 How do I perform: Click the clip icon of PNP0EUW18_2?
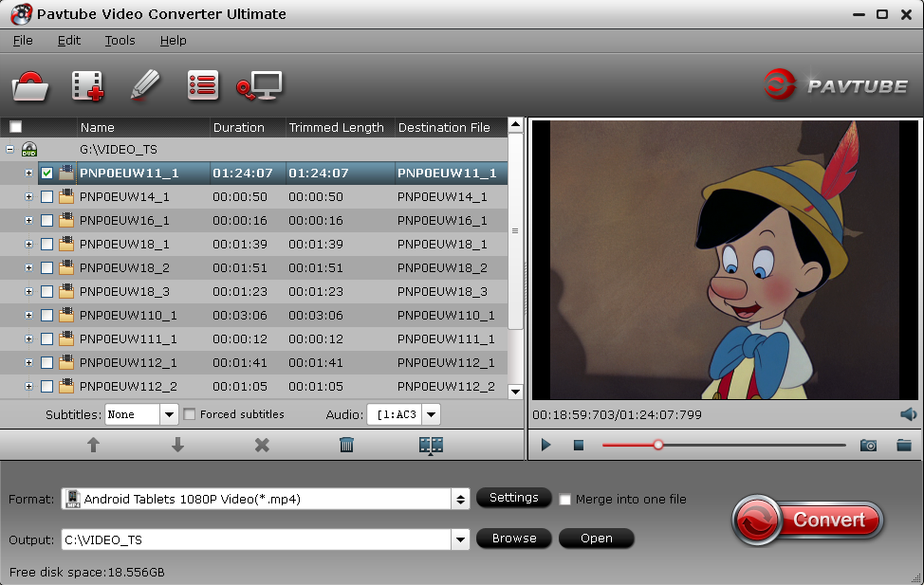[66, 267]
